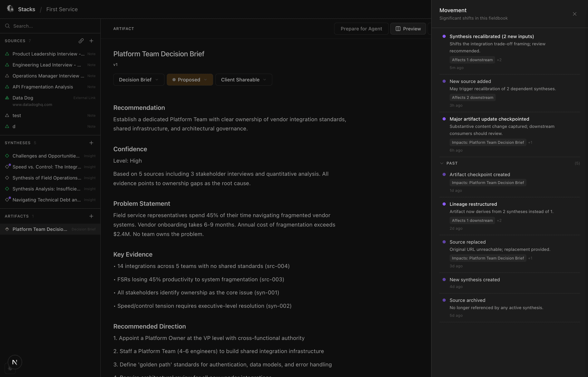Click the search magnifier icon
The width and height of the screenshot is (588, 377).
click(7, 26)
